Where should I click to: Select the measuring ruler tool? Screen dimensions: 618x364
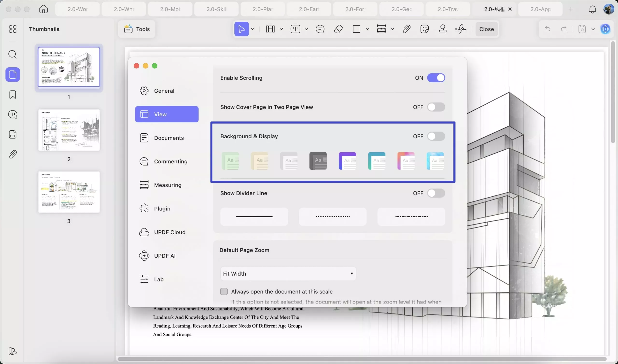click(x=381, y=29)
